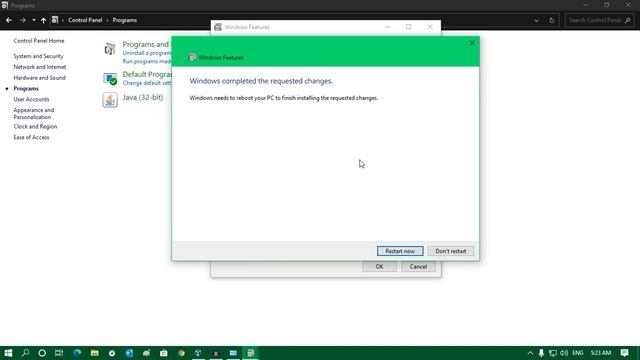This screenshot has height=360, width=640.
Task: Open the Windows Start menu
Action: [8, 353]
